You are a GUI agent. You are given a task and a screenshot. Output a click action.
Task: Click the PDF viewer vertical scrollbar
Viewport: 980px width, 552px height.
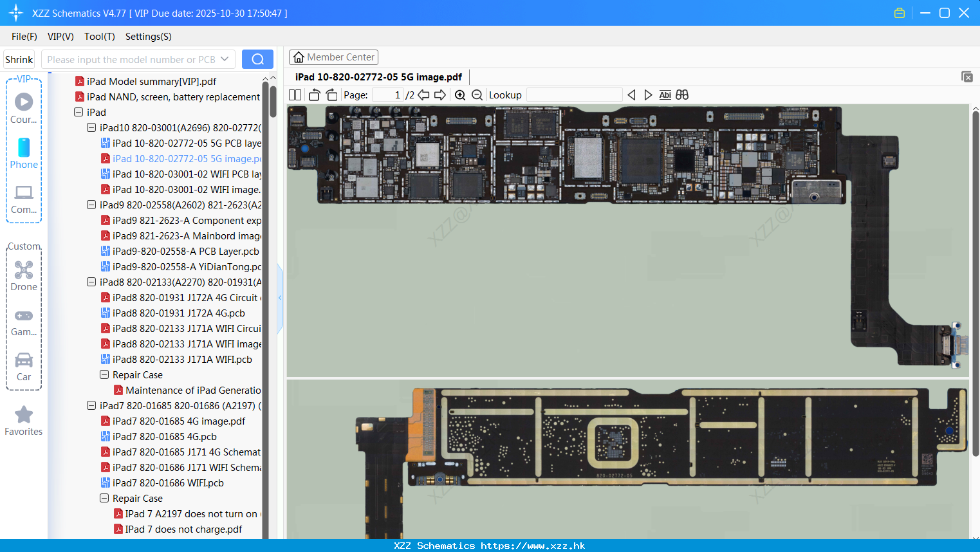975,283
